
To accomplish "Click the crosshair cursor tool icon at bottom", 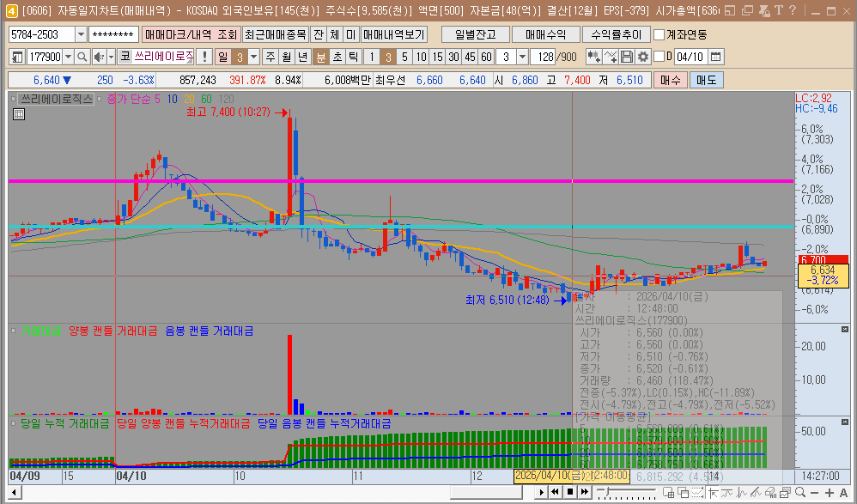I will (713, 493).
